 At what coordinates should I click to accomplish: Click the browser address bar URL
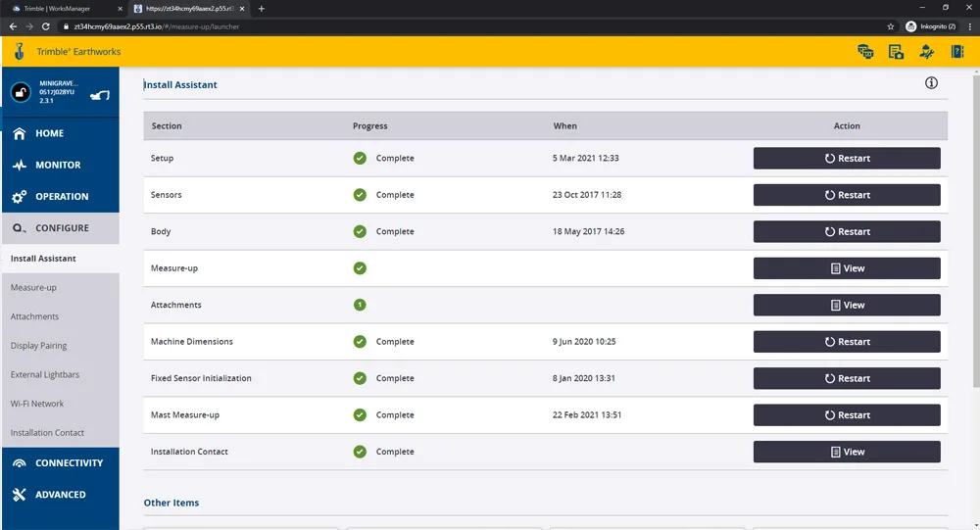[x=156, y=26]
